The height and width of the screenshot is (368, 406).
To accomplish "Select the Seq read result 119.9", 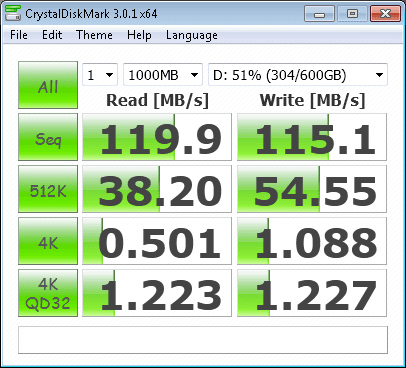I will click(x=157, y=137).
